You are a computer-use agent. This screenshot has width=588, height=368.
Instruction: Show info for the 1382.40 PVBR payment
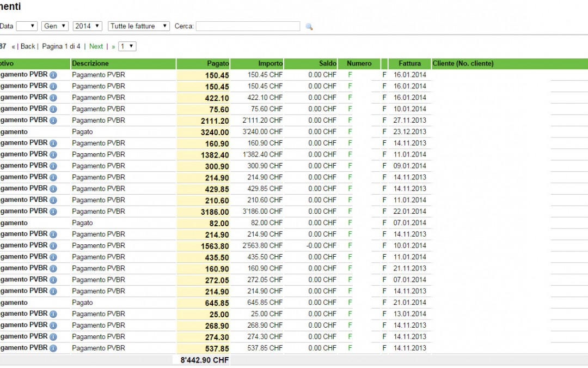[x=53, y=155]
